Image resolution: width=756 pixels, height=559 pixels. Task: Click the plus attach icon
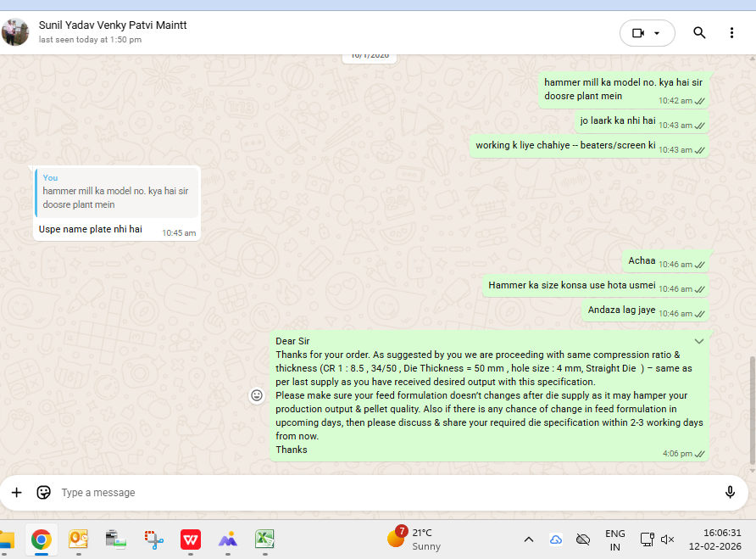(x=16, y=493)
